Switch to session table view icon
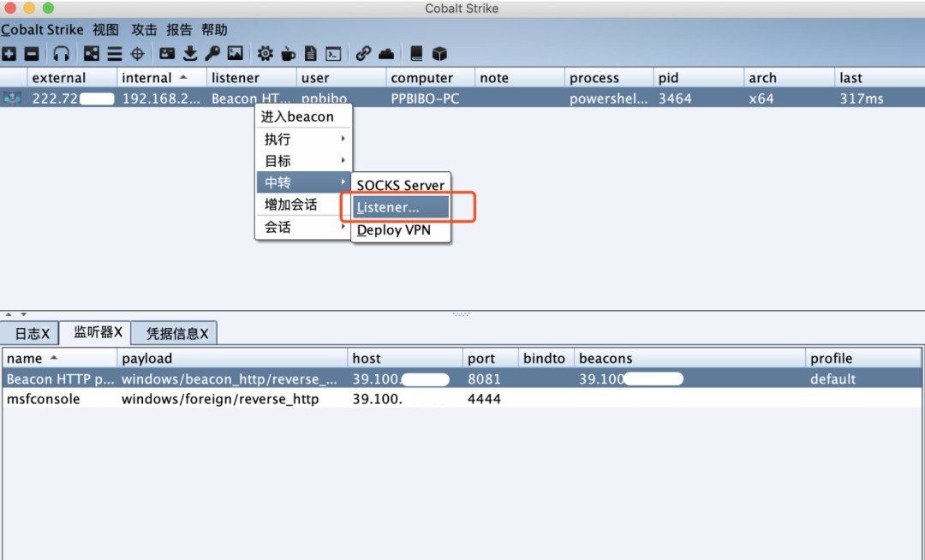This screenshot has height=560, width=925. [x=115, y=54]
